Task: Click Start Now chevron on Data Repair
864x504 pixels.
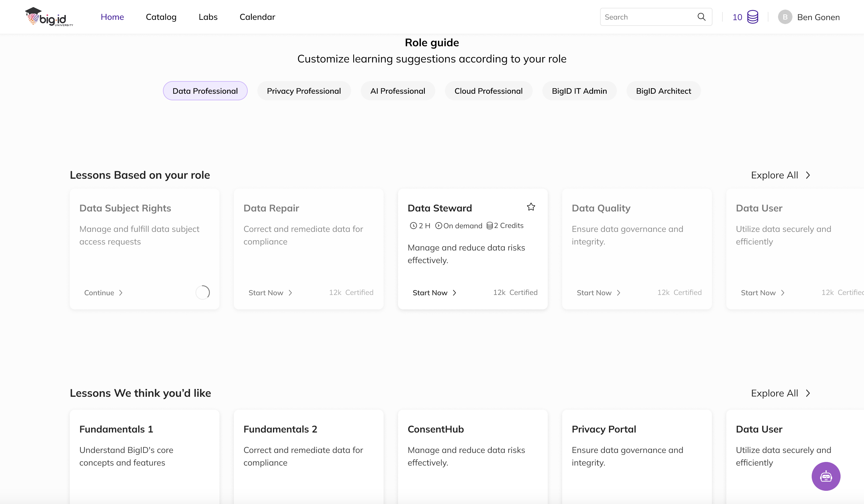Action: tap(290, 293)
